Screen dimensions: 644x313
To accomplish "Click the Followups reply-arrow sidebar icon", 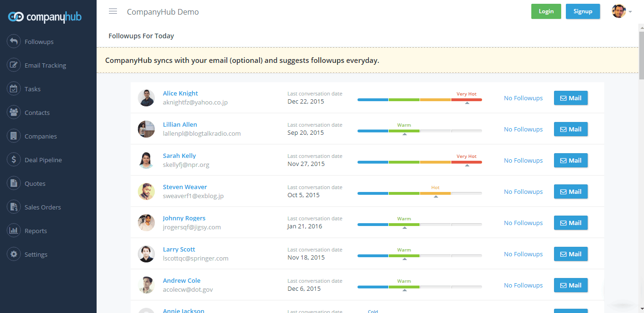I will (14, 42).
